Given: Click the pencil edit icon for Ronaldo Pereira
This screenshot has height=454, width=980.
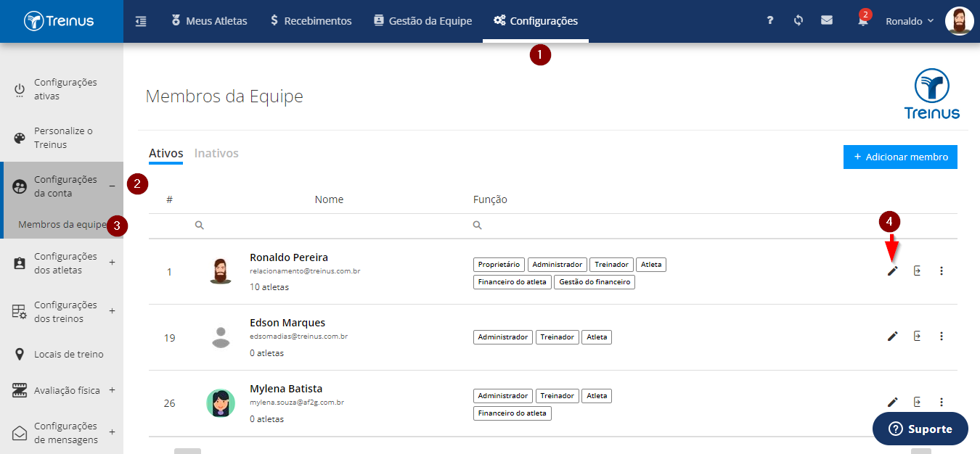Looking at the screenshot, I should click(x=893, y=271).
